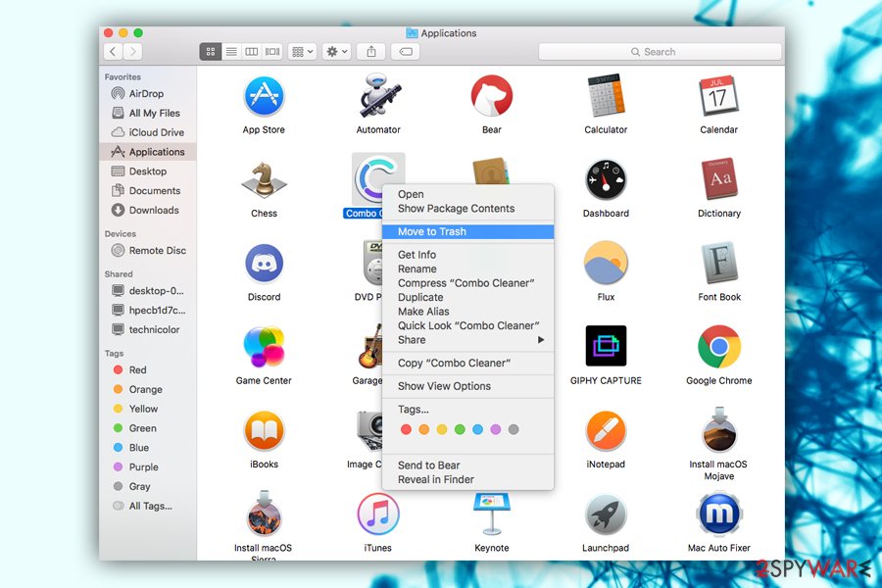
Task: Select Get Info from context menu
Action: point(467,255)
